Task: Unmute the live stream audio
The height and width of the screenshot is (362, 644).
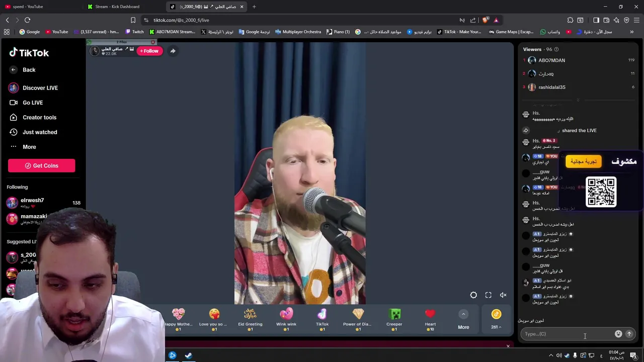Action: point(503,295)
